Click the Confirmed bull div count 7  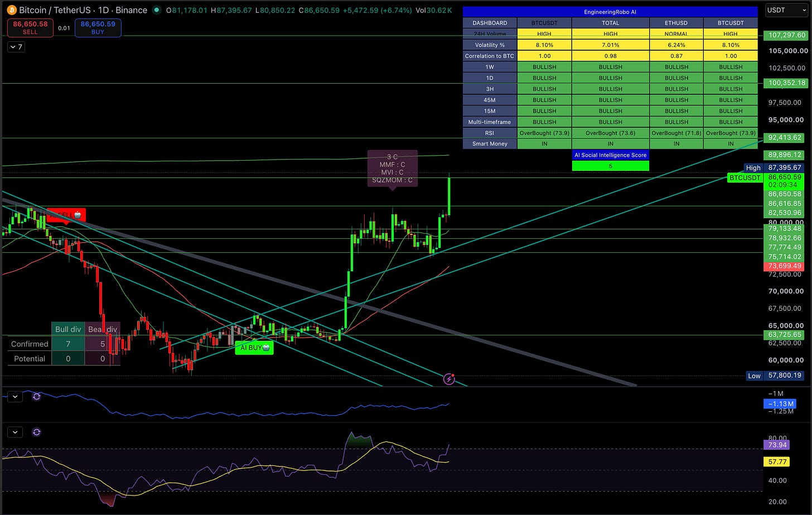pyautogui.click(x=68, y=344)
